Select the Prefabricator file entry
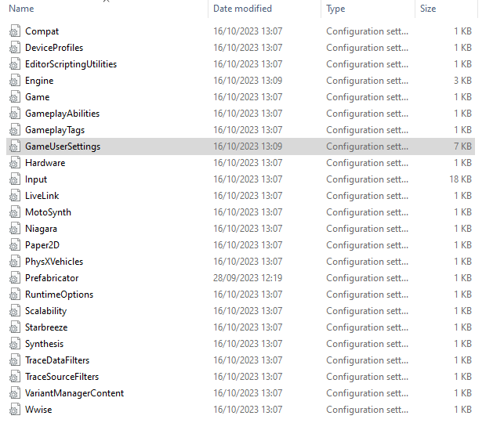The width and height of the screenshot is (504, 423). click(52, 278)
